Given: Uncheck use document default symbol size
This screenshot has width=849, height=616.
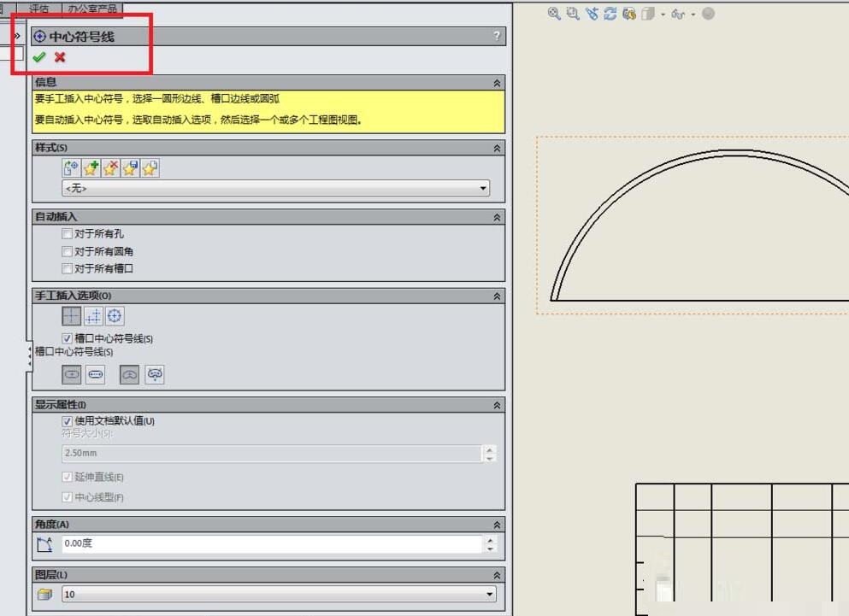Looking at the screenshot, I should tap(67, 421).
